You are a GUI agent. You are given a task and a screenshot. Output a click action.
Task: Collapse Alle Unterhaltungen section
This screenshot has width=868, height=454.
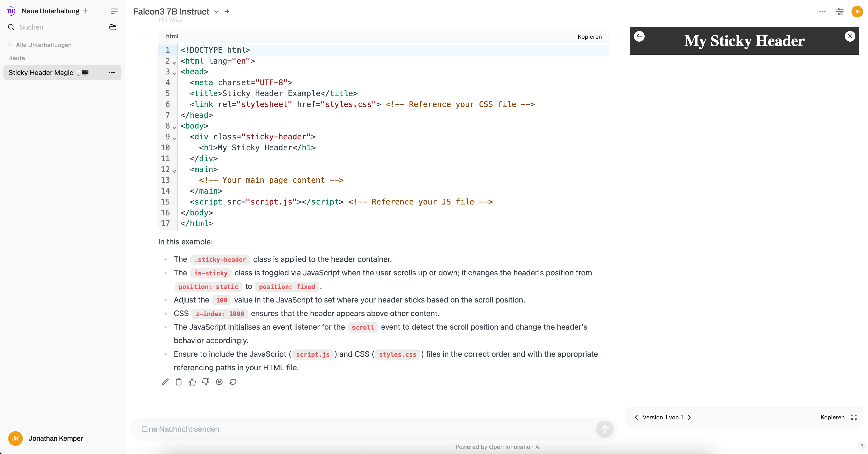[x=40, y=45]
